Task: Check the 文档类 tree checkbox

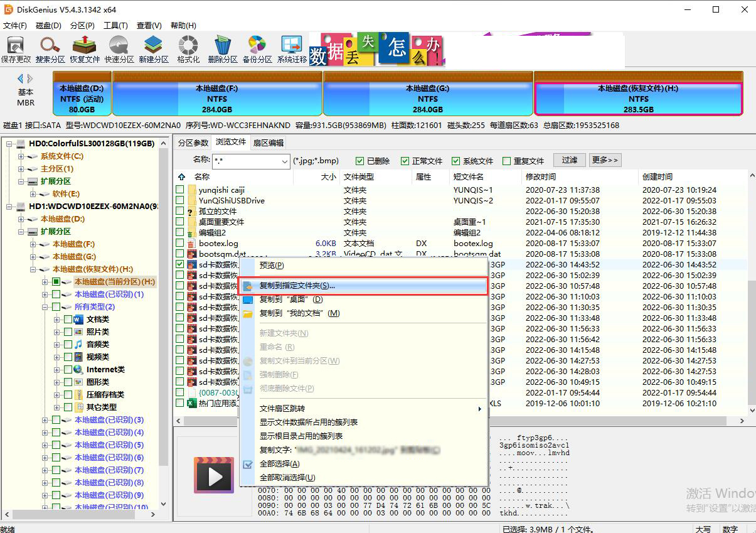Action: [x=68, y=320]
